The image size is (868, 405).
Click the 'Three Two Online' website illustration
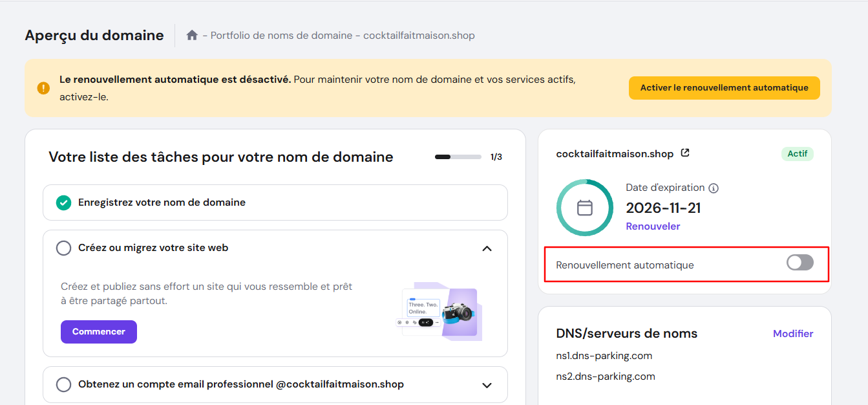tap(439, 312)
